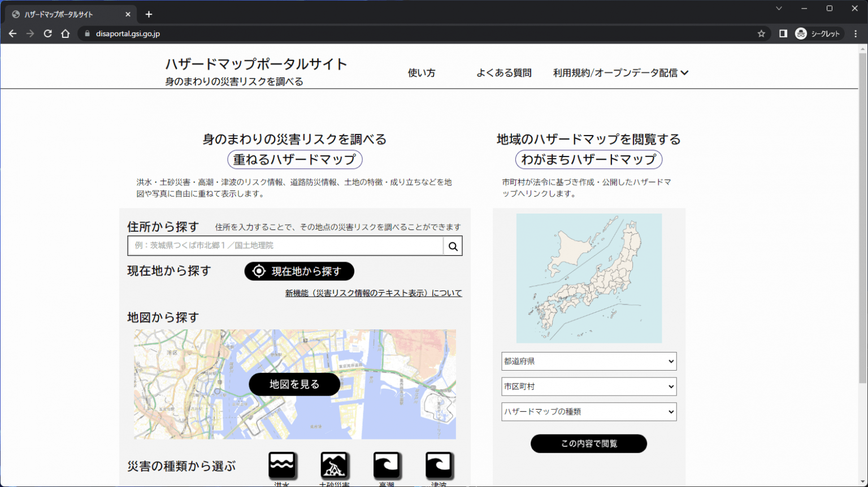868x487 pixels.
Task: Click the flood (洪水) disaster icon
Action: (282, 466)
